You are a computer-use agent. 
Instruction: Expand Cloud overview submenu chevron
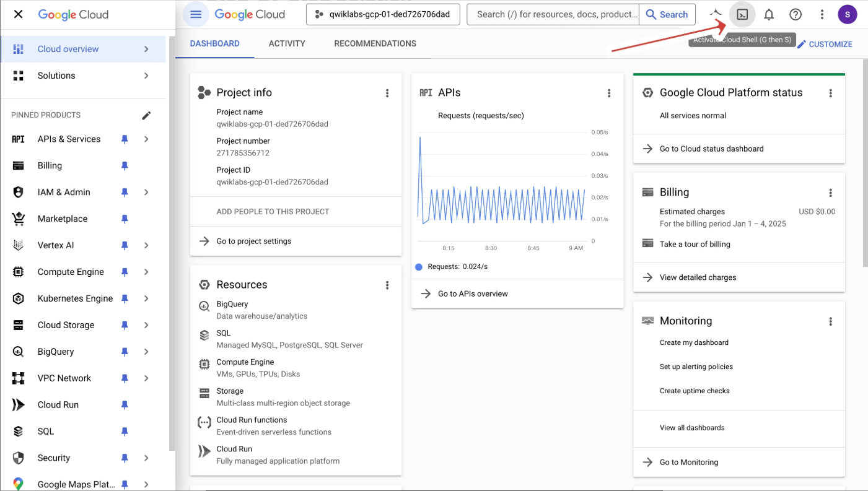click(146, 49)
